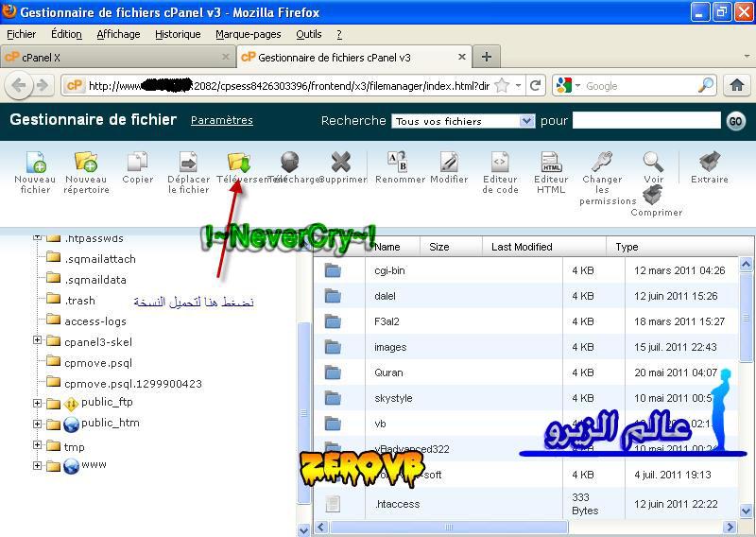Expand the public_ftp folder node

pos(37,403)
